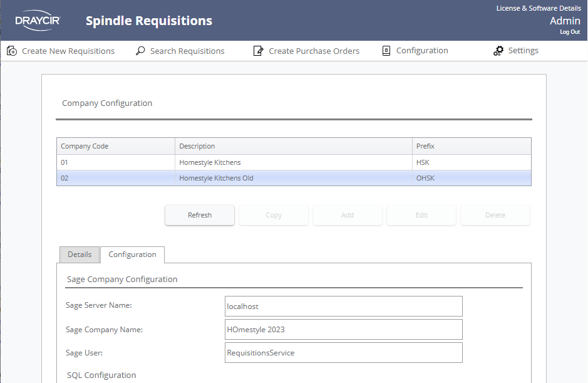Image resolution: width=588 pixels, height=383 pixels.
Task: Select company code 01 cell
Action: tap(116, 162)
